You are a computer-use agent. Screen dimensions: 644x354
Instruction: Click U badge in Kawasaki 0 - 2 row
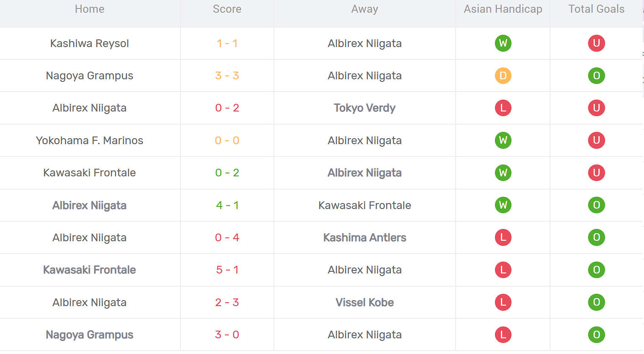click(596, 173)
